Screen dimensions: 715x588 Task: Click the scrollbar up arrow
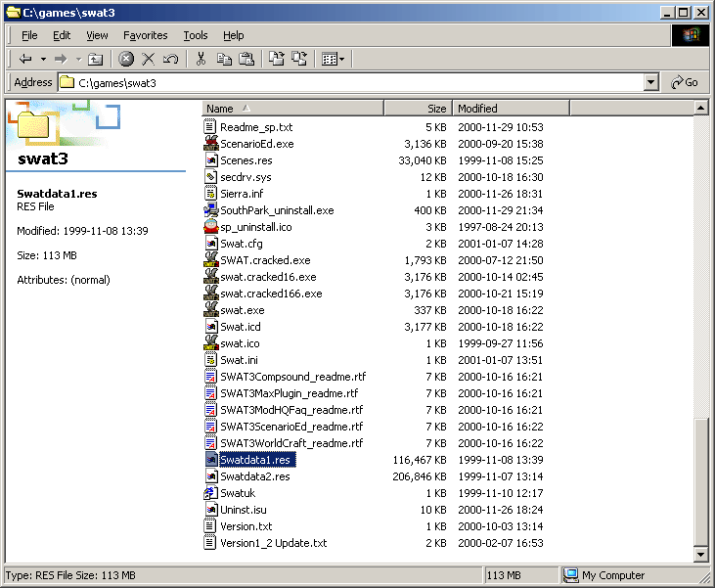coord(701,109)
